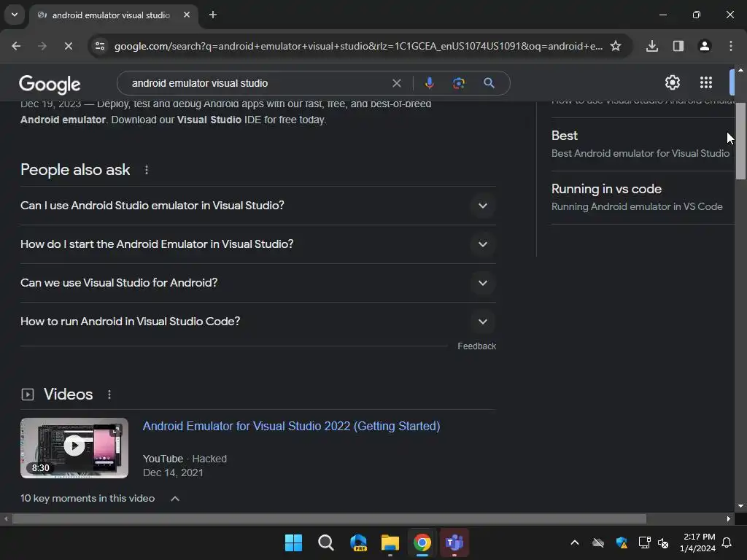Open Chrome downloads icon

point(652,46)
